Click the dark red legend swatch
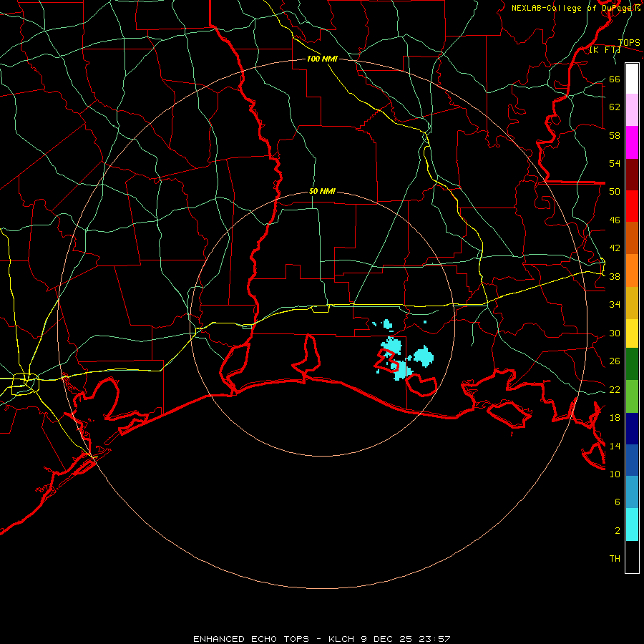Screen dimensions: 644x644 tap(632, 175)
